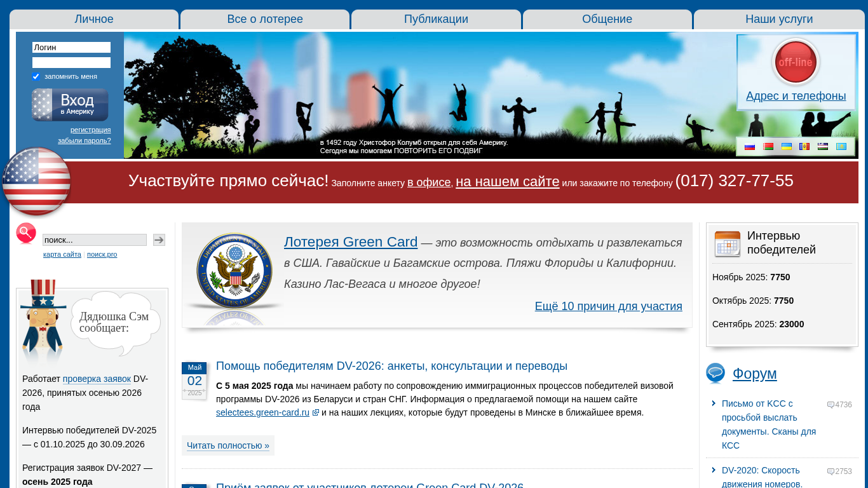Open forum topic 'Письмо от KCC'
This screenshot has height=488, width=868.
(769, 424)
